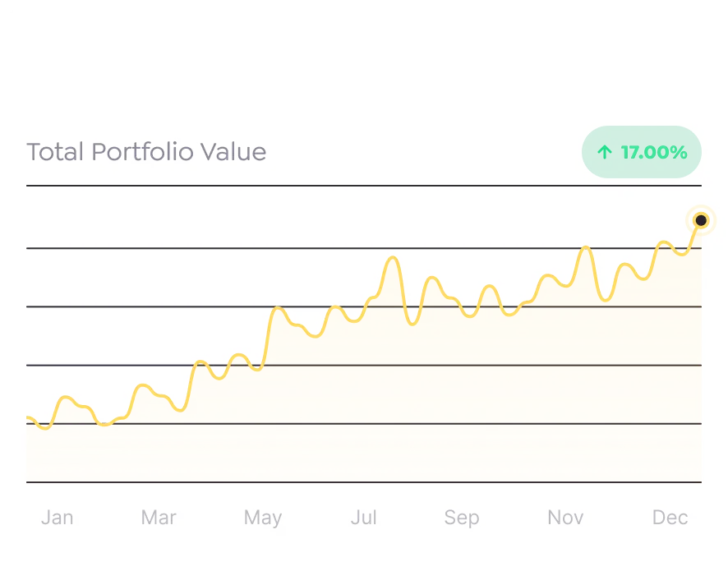Select the black end data point marker
This screenshot has height=562, width=728.
click(x=701, y=220)
